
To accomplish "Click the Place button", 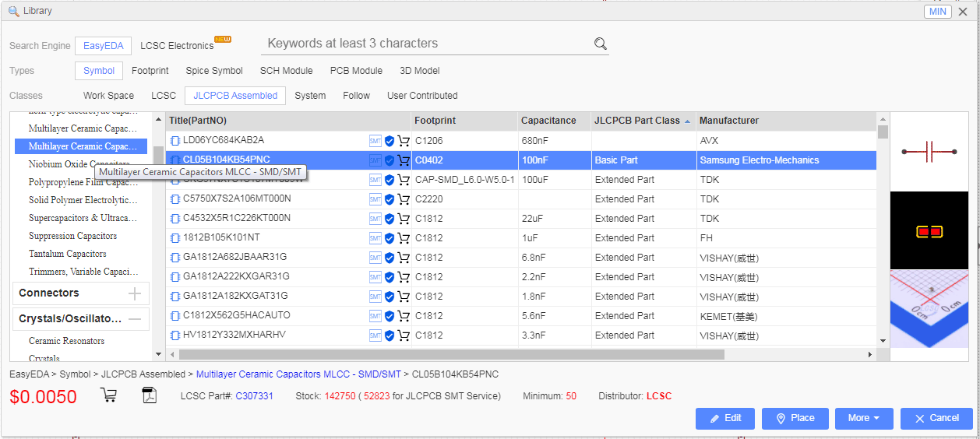I will tap(795, 418).
